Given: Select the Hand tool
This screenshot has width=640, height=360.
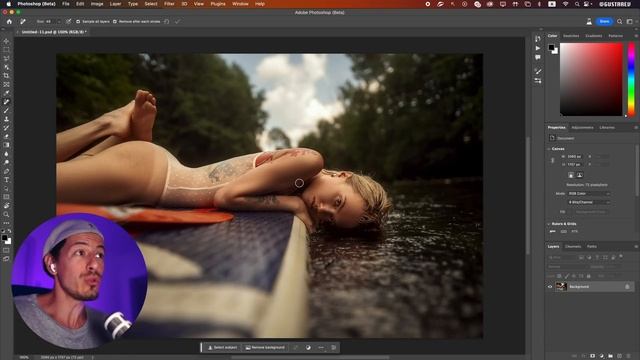Looking at the screenshot, I should (6, 206).
